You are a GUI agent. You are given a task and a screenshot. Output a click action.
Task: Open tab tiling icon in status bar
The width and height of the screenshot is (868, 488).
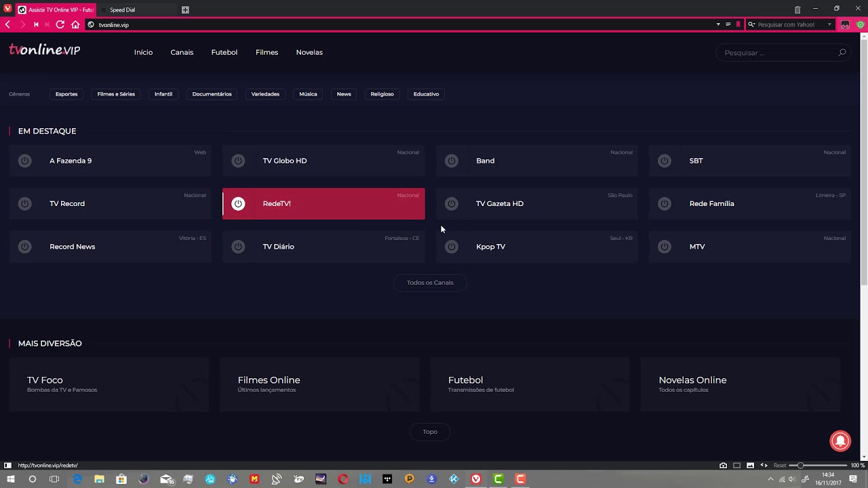736,465
